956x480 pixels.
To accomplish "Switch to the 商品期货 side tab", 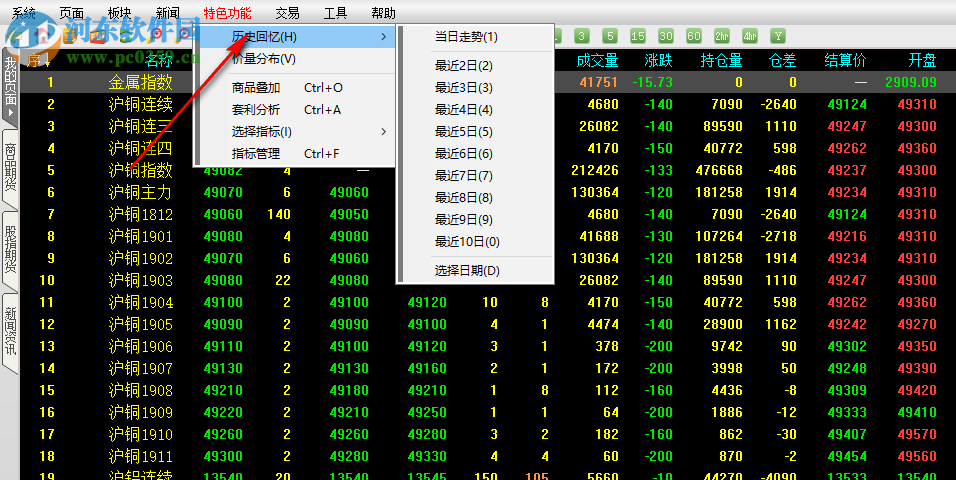I will (x=10, y=171).
